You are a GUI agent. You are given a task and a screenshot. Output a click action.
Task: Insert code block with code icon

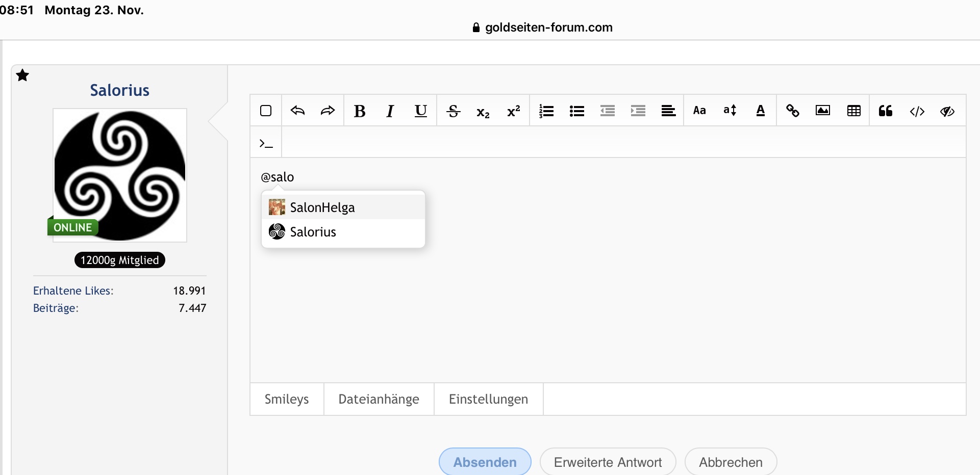click(917, 111)
